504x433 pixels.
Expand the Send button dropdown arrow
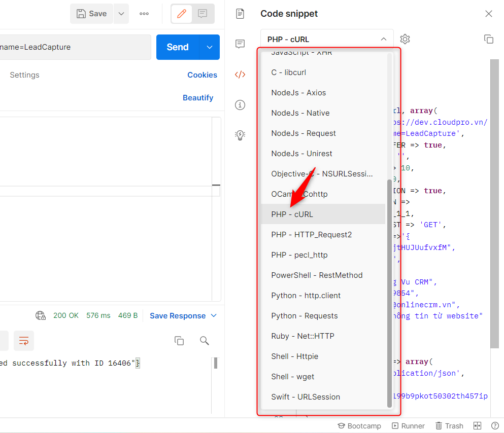210,47
